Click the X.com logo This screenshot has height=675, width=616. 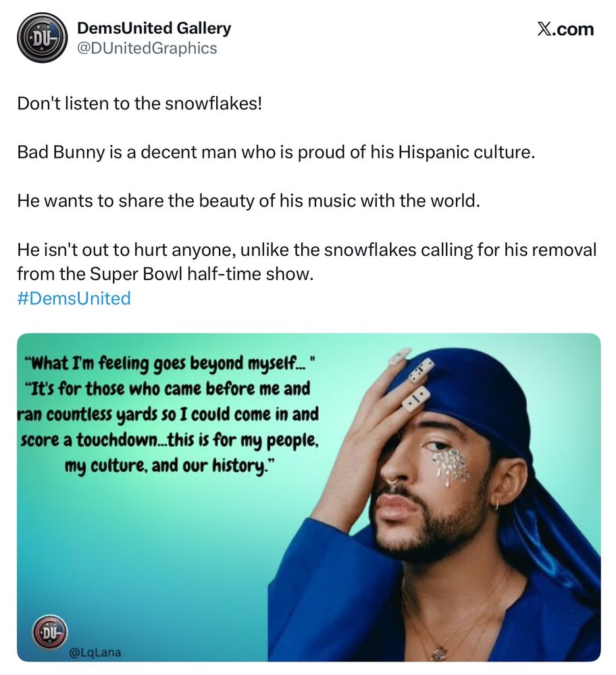coord(565,29)
